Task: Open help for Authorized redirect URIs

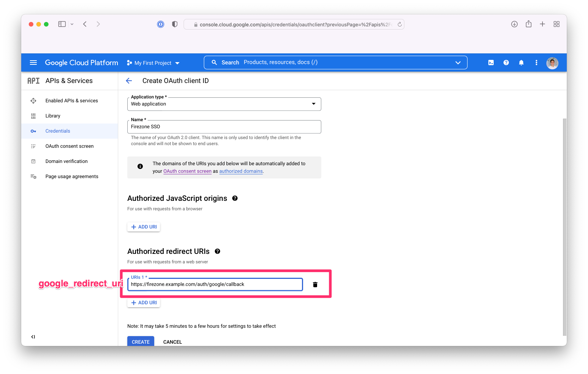Action: pyautogui.click(x=217, y=251)
